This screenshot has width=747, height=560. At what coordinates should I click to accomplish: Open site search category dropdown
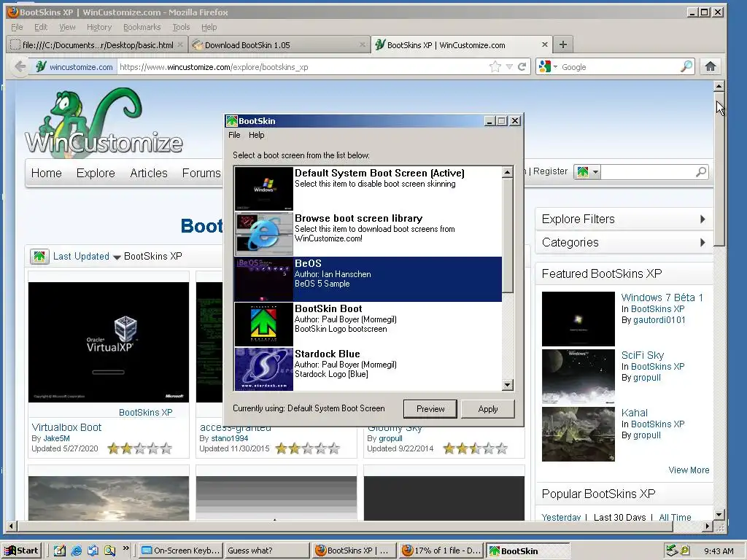pos(588,171)
